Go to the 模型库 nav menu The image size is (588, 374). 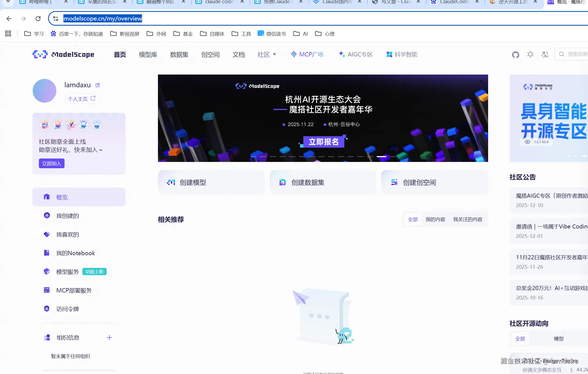(x=148, y=55)
